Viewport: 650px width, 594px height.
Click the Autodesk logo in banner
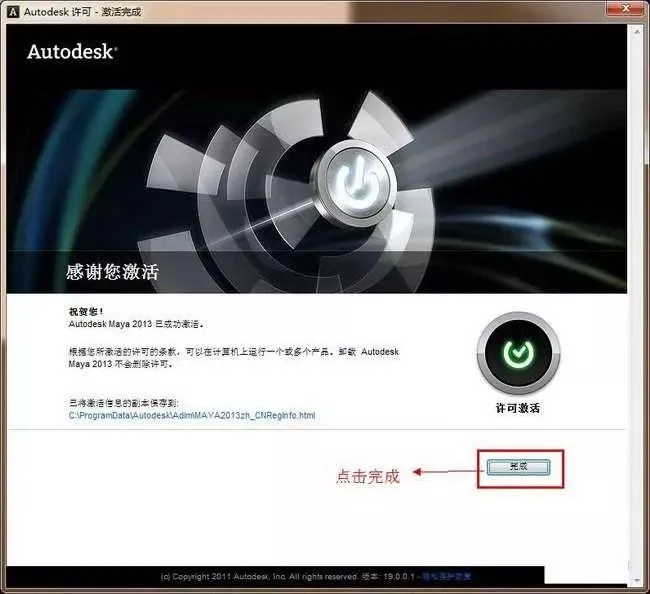coord(72,52)
